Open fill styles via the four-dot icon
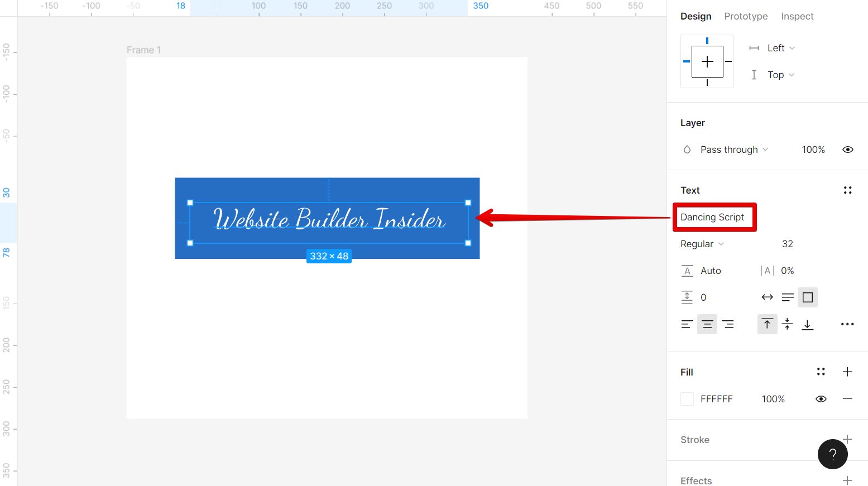 click(x=821, y=371)
